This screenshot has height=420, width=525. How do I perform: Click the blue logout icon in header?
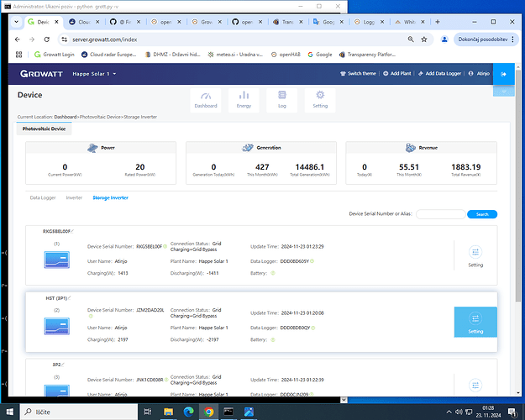coord(503,75)
